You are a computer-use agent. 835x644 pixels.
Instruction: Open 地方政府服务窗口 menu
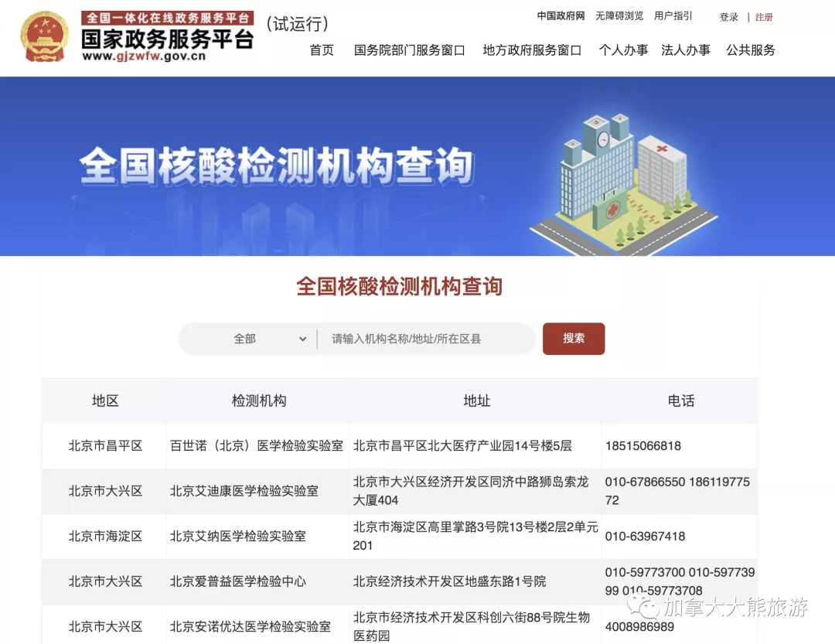tap(532, 50)
